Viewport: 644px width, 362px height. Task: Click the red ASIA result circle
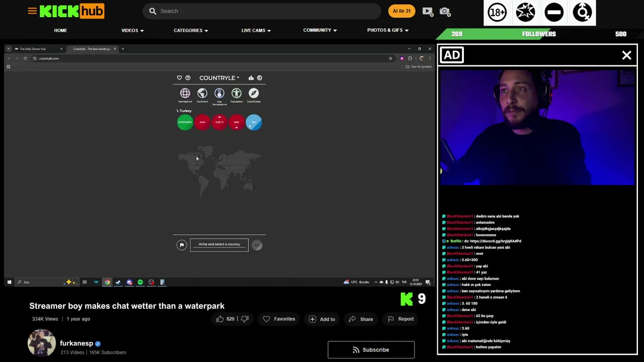pos(202,122)
